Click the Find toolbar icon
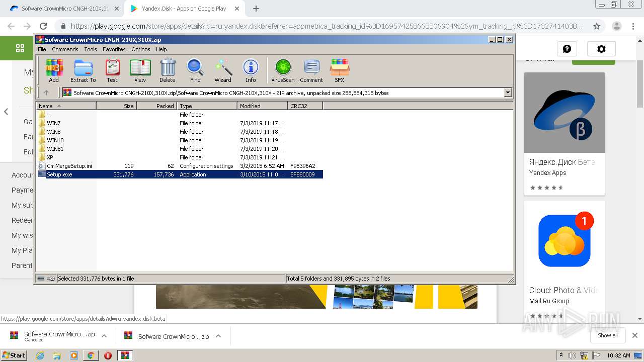The width and height of the screenshot is (644, 362). [x=195, y=70]
